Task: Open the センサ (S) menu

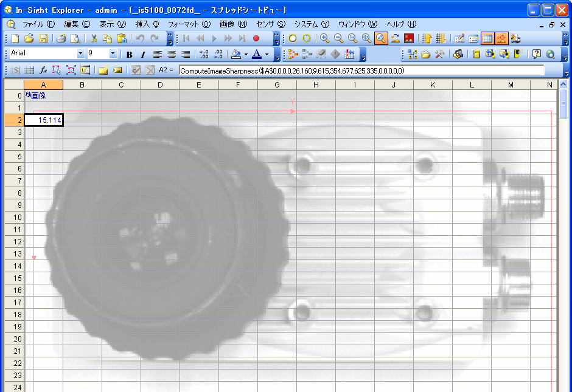Action: pos(271,24)
